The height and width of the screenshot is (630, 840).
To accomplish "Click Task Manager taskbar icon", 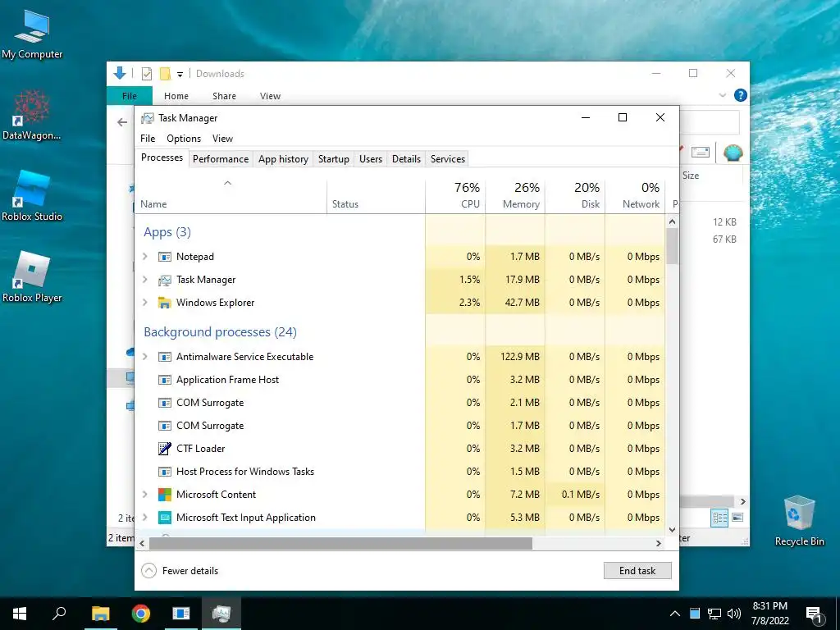I will point(221,614).
